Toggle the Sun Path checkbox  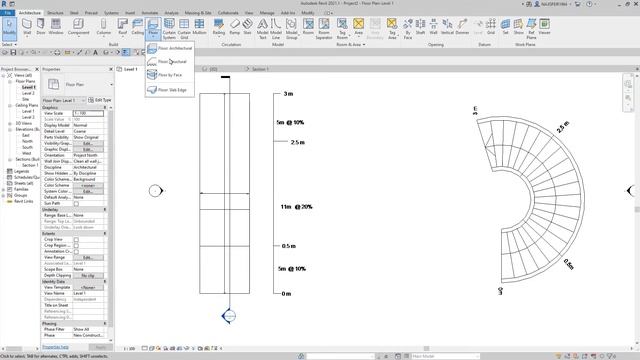tap(76, 203)
